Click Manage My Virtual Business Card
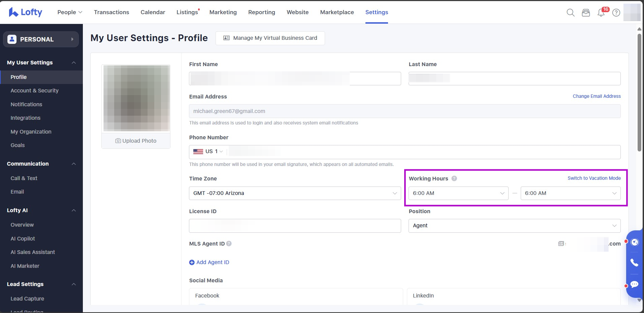644x313 pixels. (x=270, y=38)
